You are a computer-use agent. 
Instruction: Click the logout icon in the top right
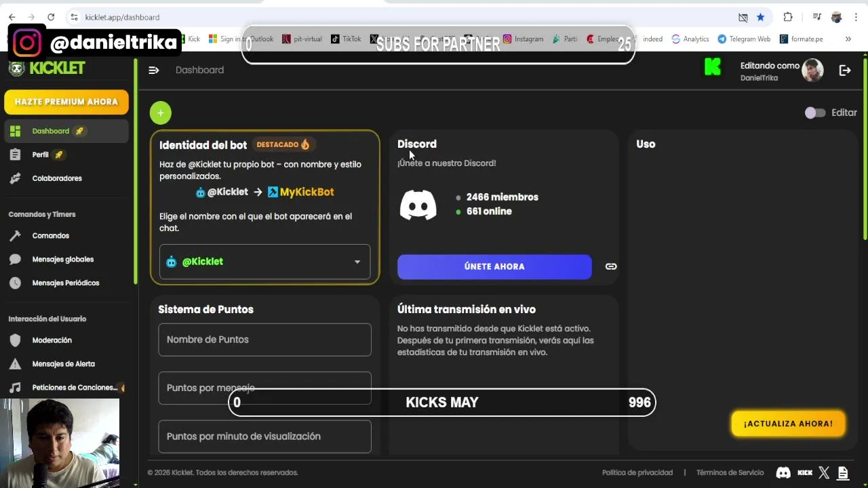point(845,70)
